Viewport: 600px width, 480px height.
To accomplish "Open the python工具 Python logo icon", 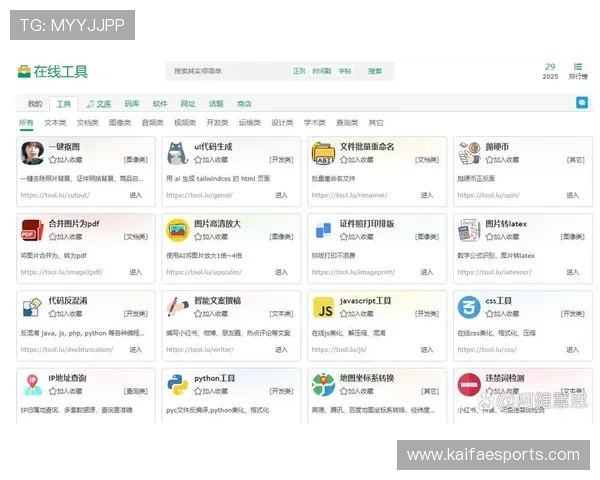I will 178,385.
